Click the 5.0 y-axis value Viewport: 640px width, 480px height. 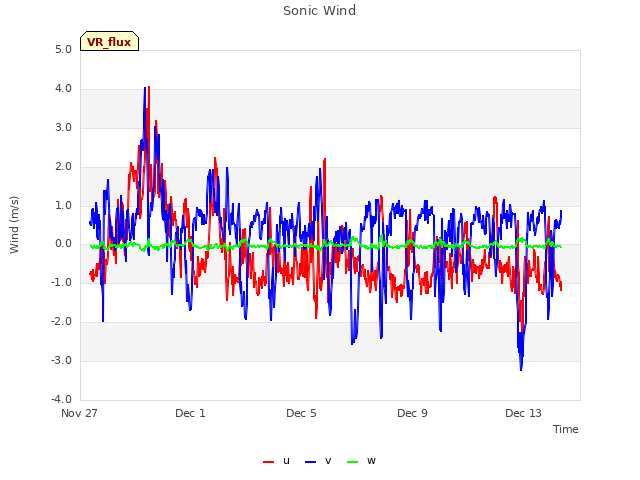(x=63, y=49)
